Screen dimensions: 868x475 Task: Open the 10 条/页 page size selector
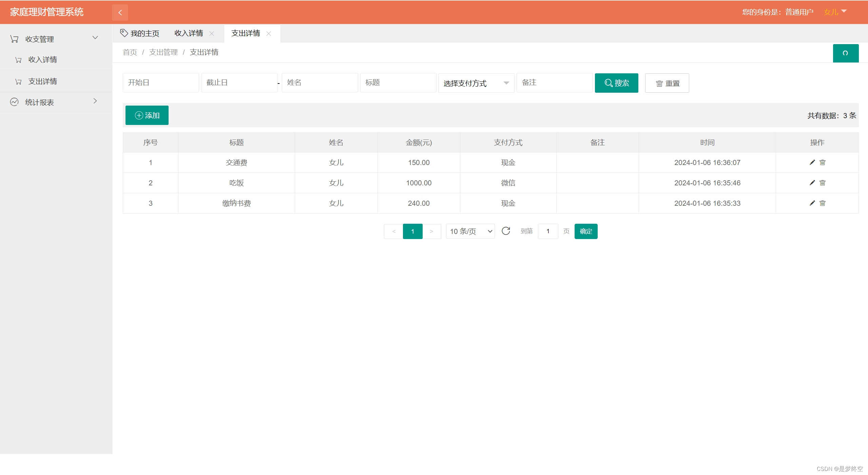pos(470,231)
